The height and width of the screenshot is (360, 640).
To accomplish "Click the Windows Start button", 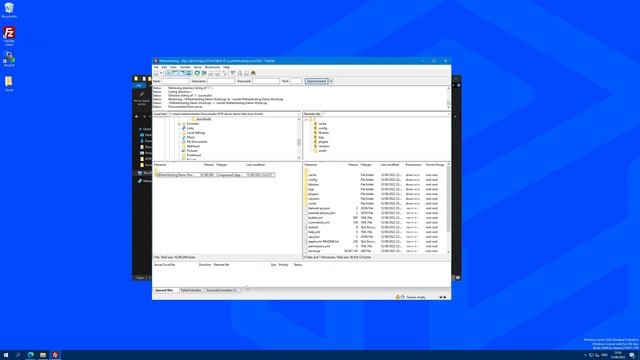I will coord(6,355).
